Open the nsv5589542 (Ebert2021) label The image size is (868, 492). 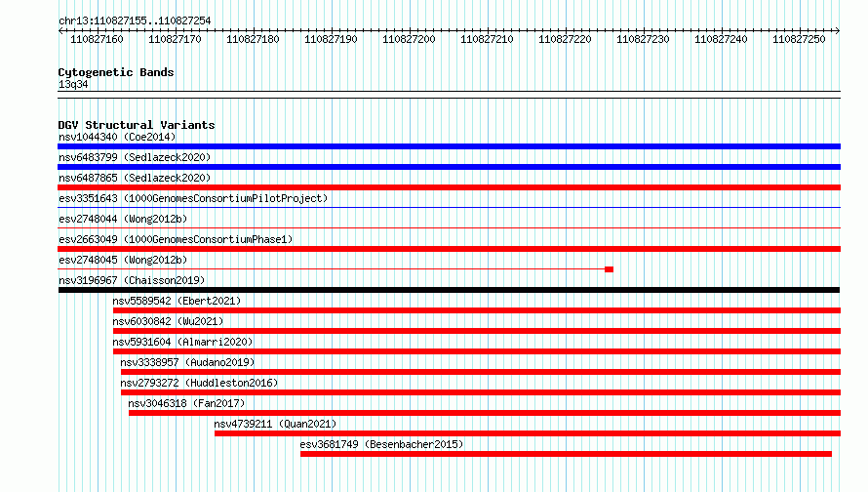point(177,301)
